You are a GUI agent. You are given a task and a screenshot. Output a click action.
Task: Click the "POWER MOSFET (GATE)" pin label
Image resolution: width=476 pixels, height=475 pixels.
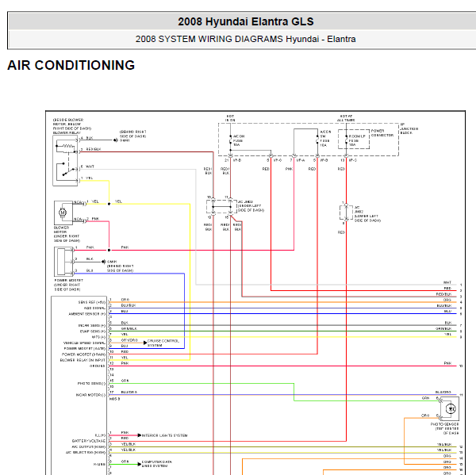[85, 348]
